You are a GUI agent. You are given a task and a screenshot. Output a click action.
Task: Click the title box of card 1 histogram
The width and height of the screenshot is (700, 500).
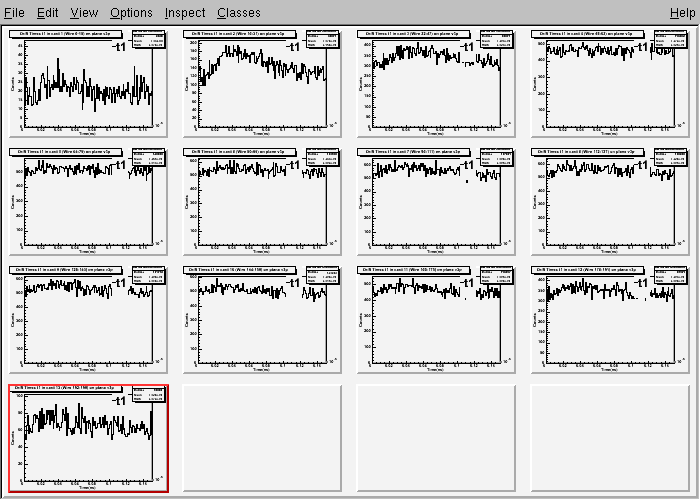pyautogui.click(x=66, y=34)
